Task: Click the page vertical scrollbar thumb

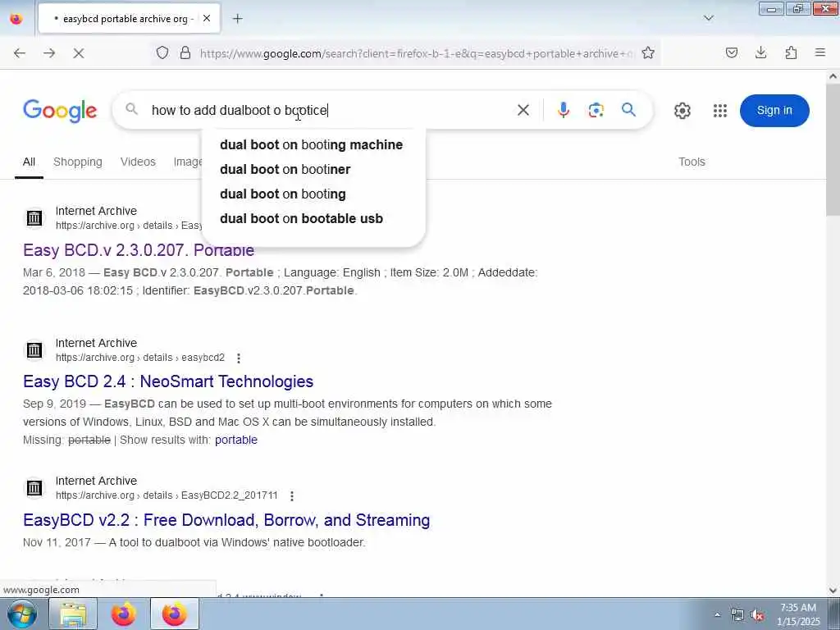Action: tap(833, 150)
